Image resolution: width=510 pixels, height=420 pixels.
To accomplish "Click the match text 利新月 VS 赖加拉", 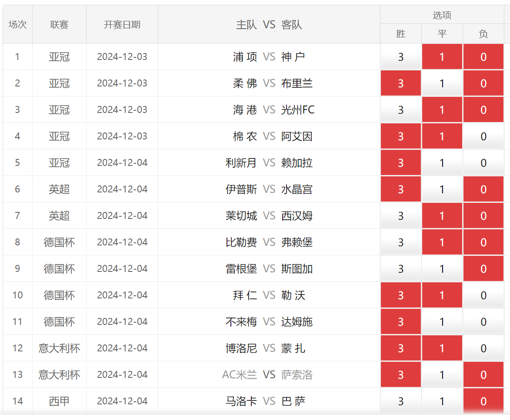I will 269,163.
